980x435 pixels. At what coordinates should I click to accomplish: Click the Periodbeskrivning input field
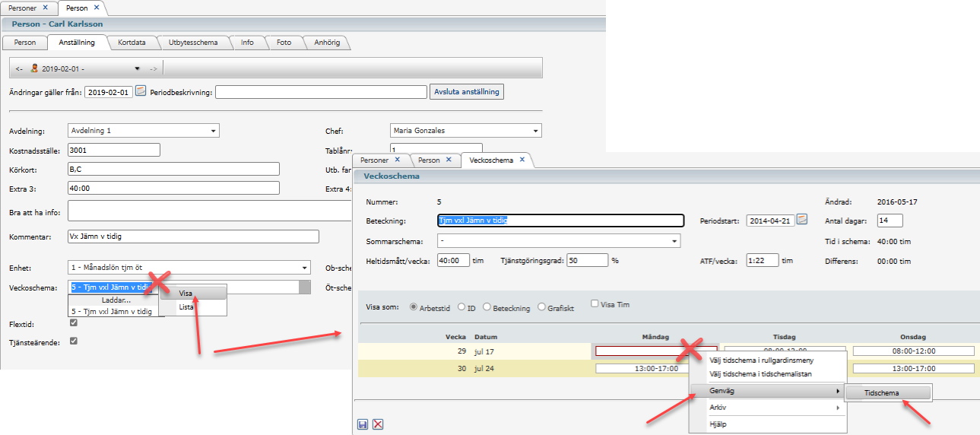click(322, 91)
